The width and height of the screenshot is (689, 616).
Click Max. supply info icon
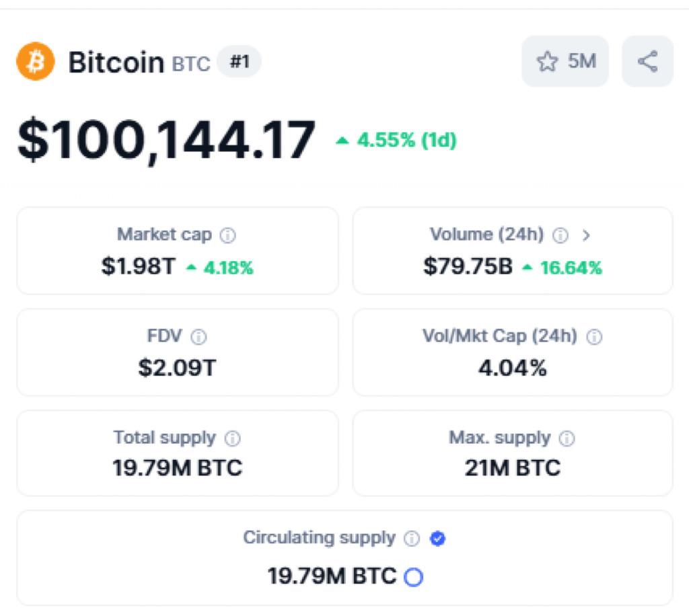coord(567,438)
